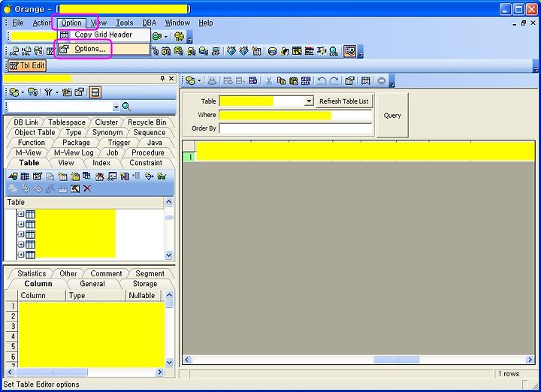Click the yellow icon in the connection toolbar
541x392 pixels.
pyautogui.click(x=180, y=36)
